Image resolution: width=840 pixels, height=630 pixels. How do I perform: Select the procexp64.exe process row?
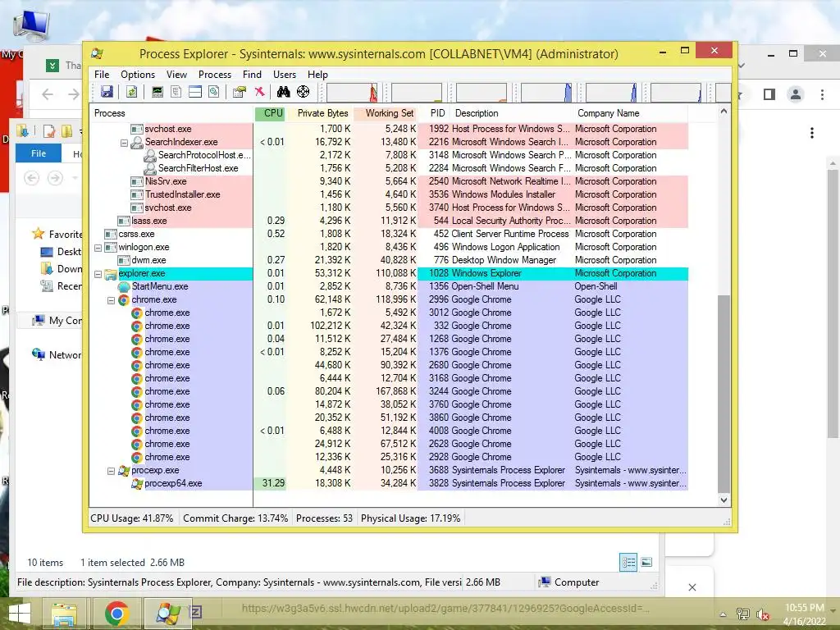(x=388, y=484)
